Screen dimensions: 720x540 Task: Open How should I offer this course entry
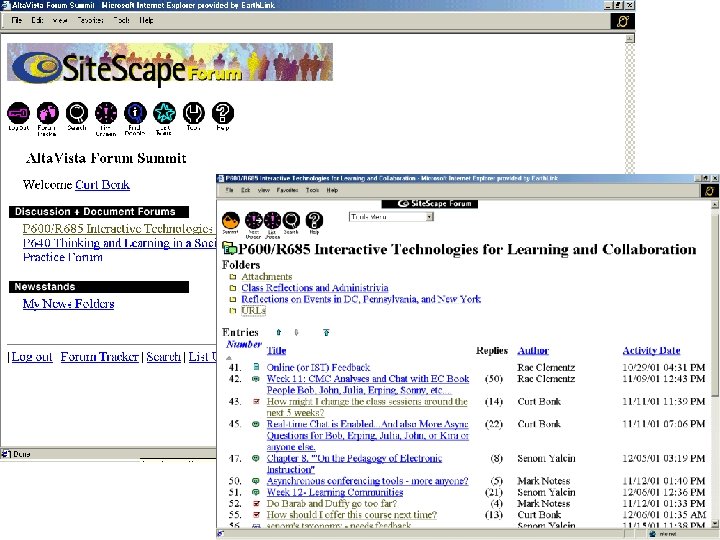(352, 515)
